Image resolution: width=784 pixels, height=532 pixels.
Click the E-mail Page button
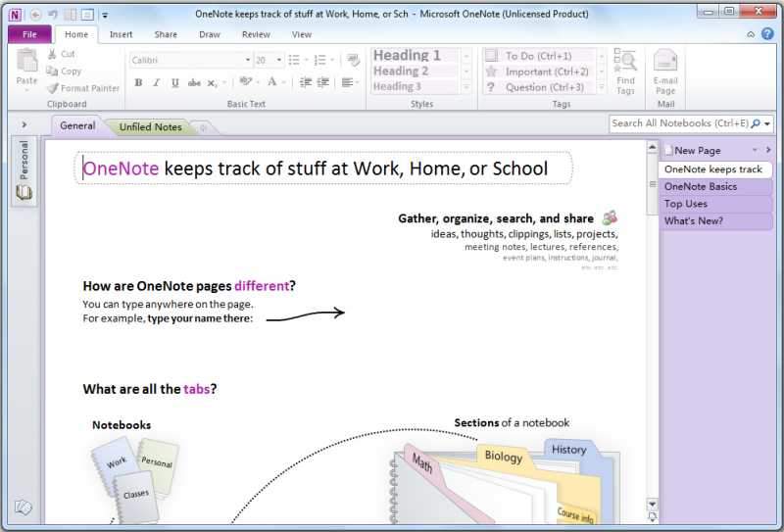[665, 72]
